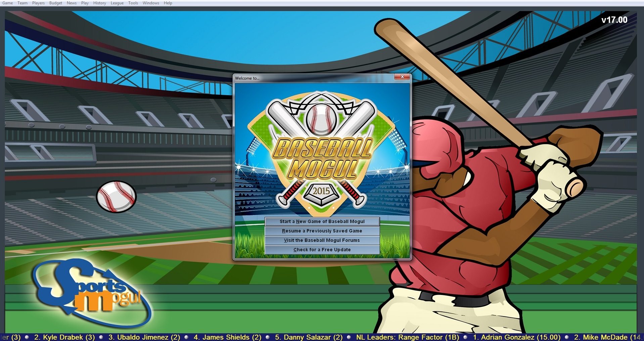This screenshot has height=341, width=644.
Task: Open the Team menu
Action: pos(22,3)
